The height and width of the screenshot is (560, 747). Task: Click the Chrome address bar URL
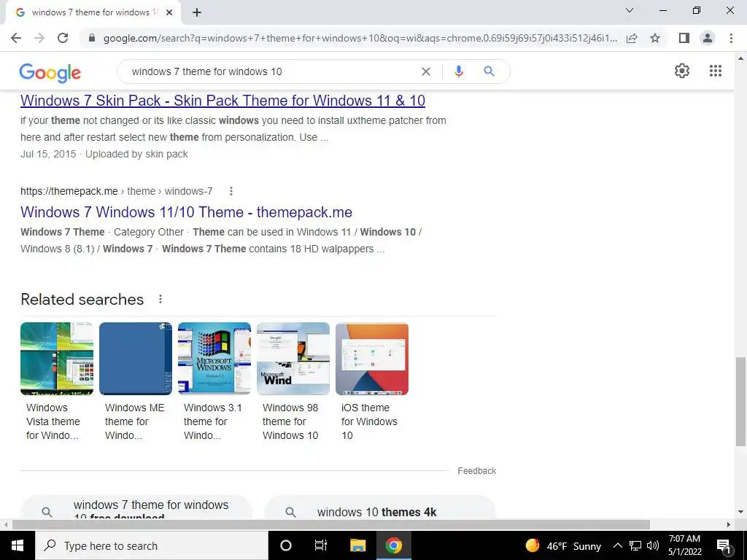coord(360,38)
